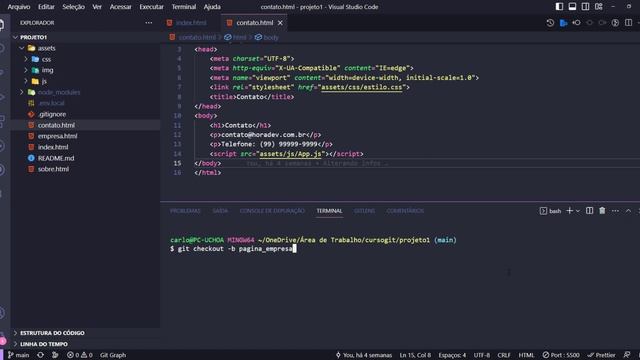Switch to the Comentários panel tab

[x=405, y=211]
